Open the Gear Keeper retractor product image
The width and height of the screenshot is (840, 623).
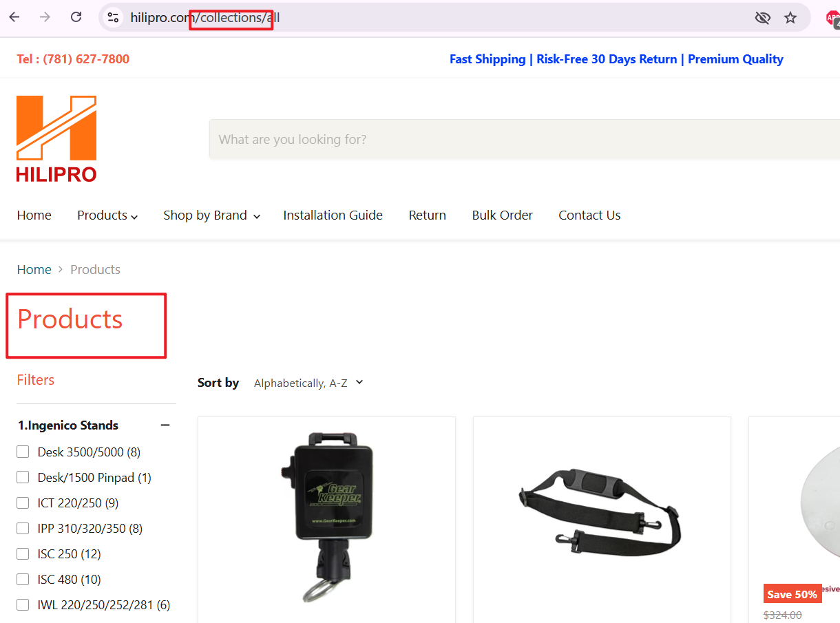coord(326,517)
